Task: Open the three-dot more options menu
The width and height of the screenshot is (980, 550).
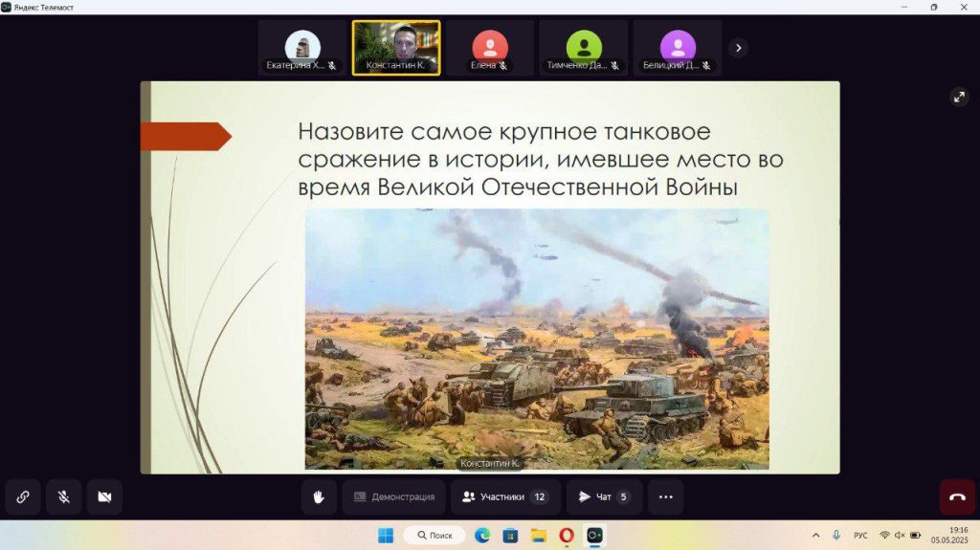Action: [x=665, y=497]
